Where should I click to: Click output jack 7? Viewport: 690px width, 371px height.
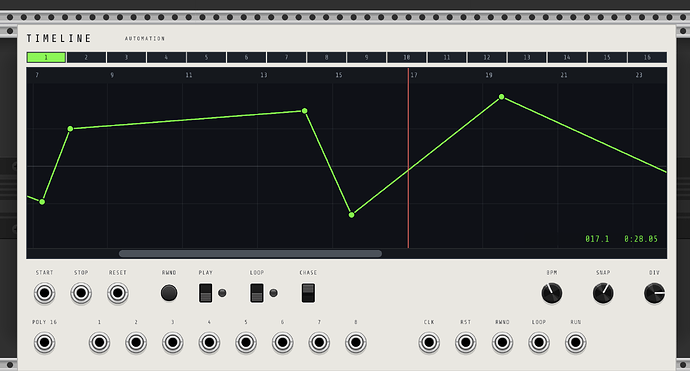(319, 342)
